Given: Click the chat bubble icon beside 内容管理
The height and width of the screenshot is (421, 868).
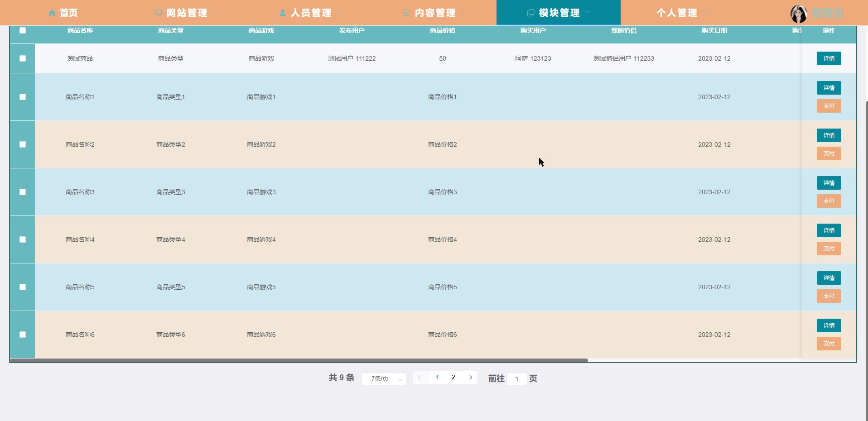Looking at the screenshot, I should [407, 13].
